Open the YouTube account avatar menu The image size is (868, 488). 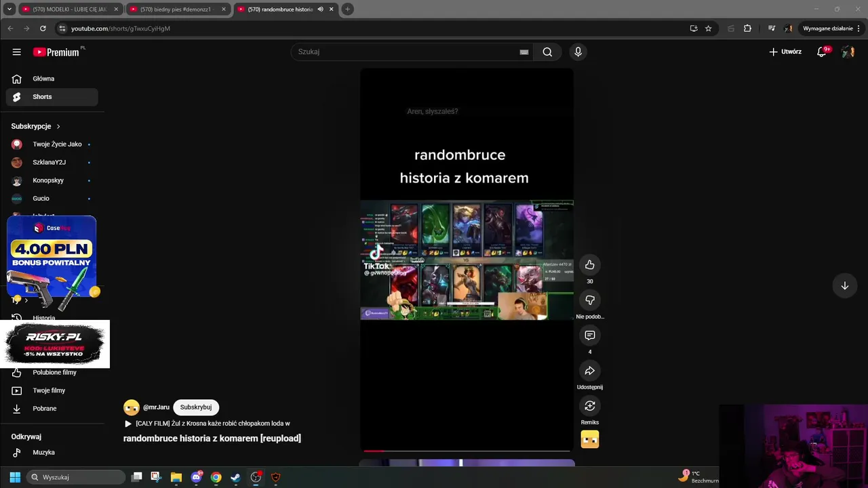tap(848, 52)
